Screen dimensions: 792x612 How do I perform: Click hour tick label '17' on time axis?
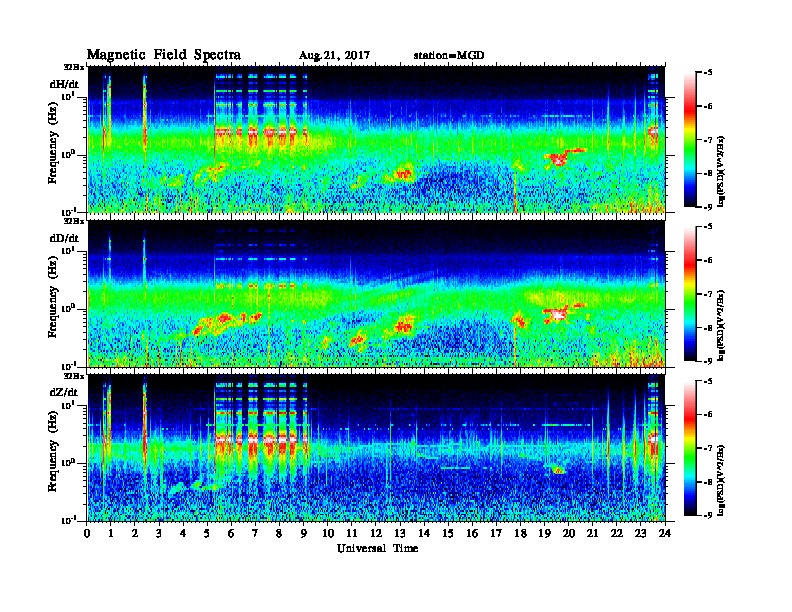(x=496, y=533)
